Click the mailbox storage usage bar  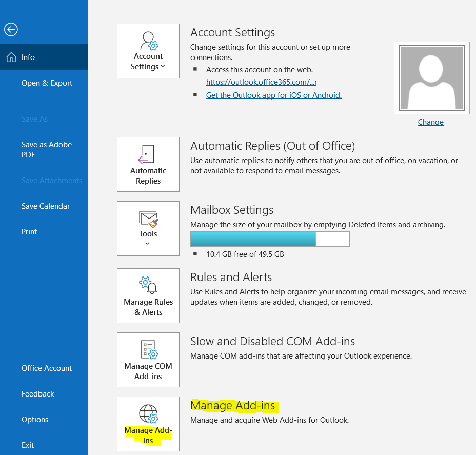pos(270,239)
